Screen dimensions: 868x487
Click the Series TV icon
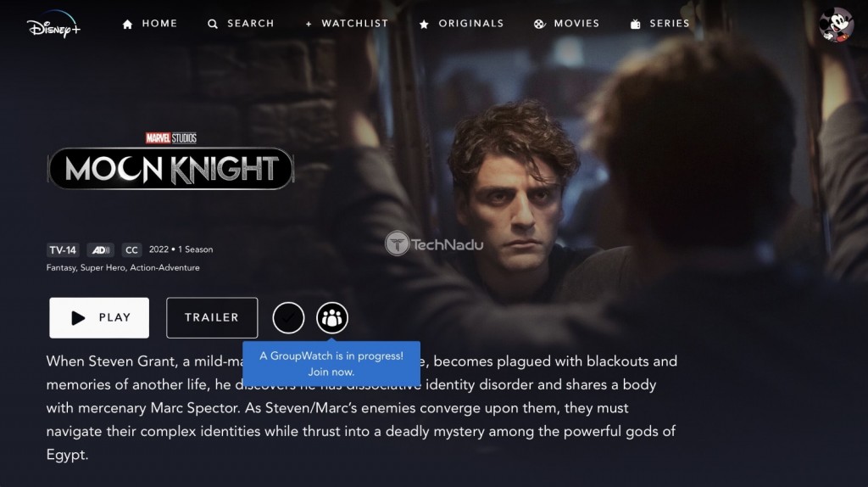tap(636, 24)
